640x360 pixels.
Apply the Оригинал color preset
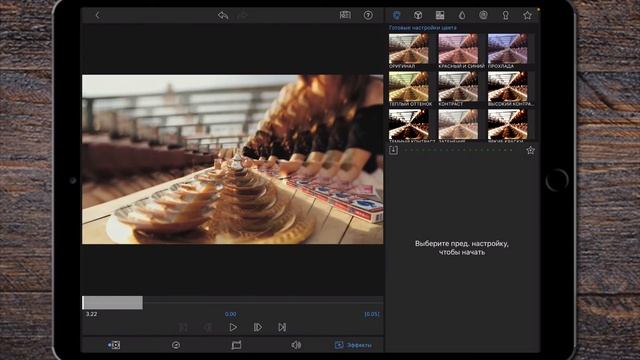[x=409, y=49]
